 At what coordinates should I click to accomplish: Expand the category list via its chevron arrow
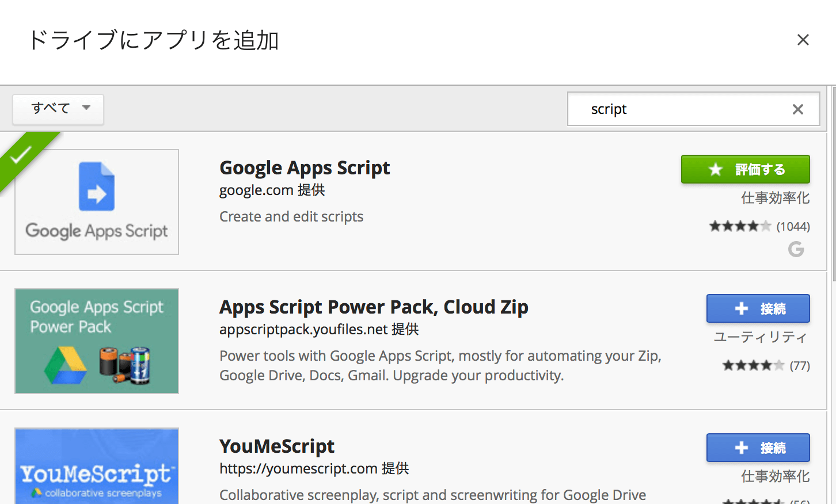pos(86,109)
